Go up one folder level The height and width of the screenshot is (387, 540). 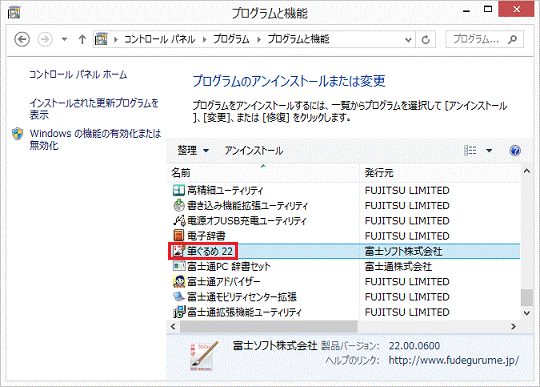[82, 39]
